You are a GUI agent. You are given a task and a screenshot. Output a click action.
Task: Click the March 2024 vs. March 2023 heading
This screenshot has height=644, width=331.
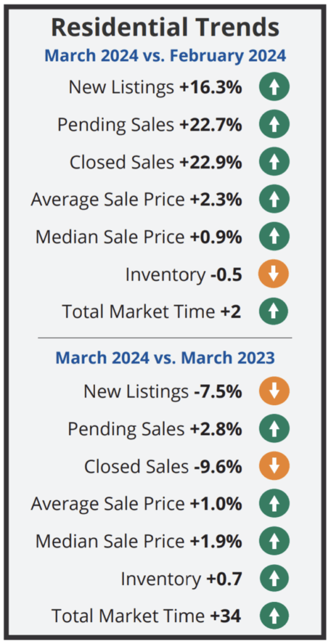point(165,357)
